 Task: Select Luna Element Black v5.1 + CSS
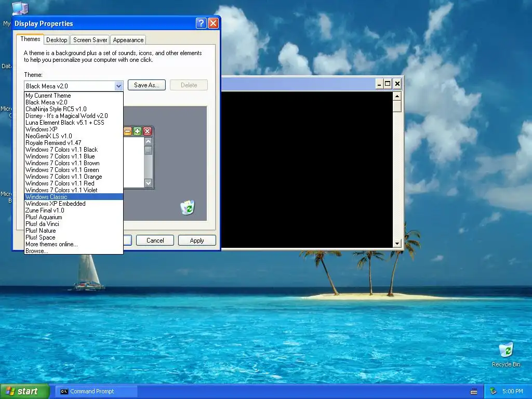74,123
